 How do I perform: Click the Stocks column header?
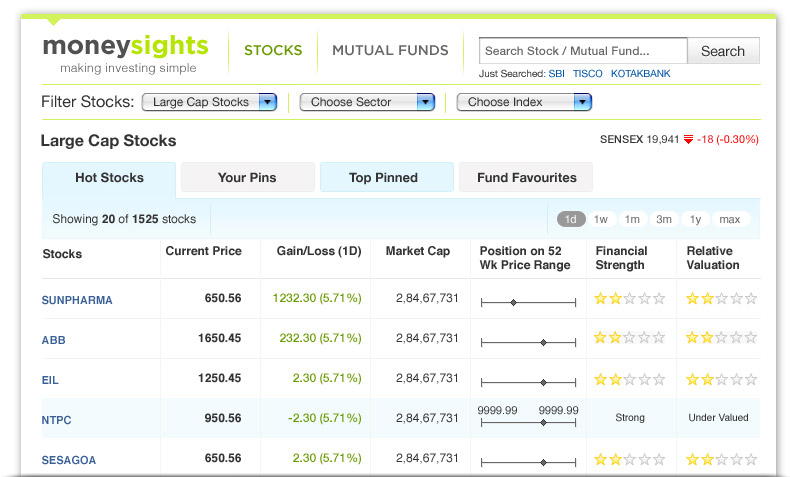62,254
